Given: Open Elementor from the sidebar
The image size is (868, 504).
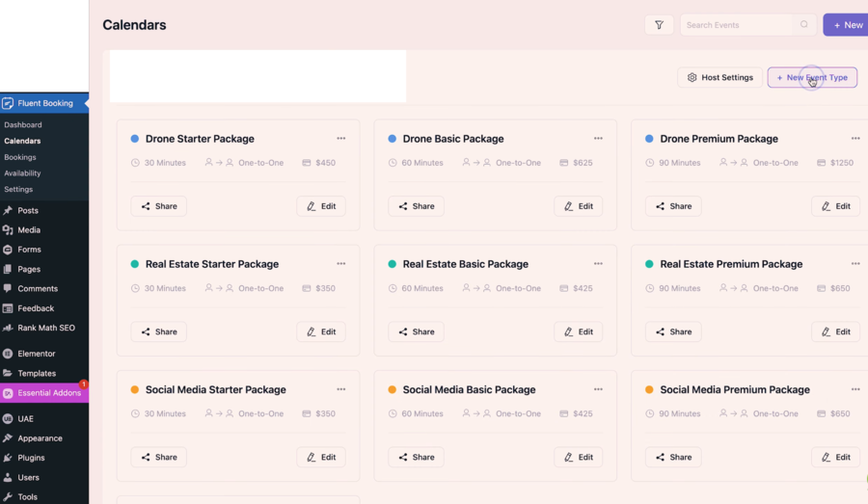Looking at the screenshot, I should pos(37,354).
